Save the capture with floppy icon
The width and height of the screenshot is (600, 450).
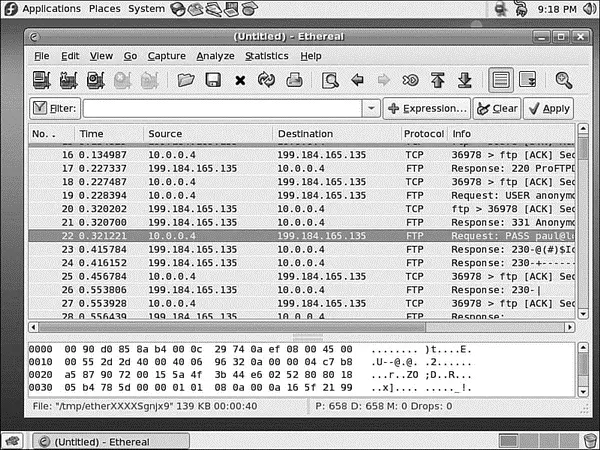point(213,80)
